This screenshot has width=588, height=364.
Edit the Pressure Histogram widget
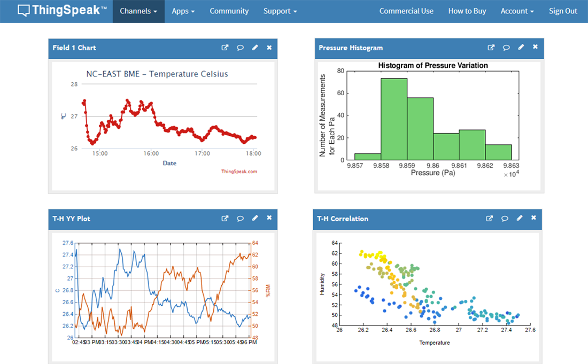pyautogui.click(x=521, y=47)
